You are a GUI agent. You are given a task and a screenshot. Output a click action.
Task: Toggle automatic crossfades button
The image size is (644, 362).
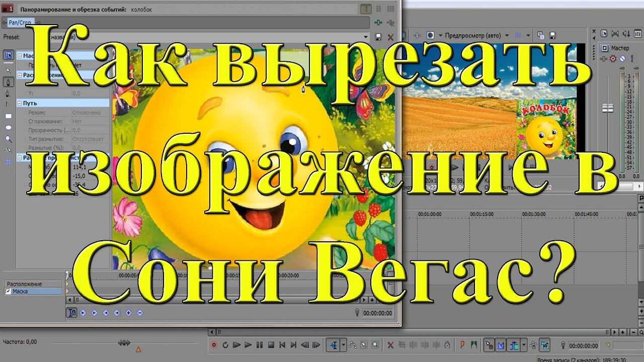[501, 345]
